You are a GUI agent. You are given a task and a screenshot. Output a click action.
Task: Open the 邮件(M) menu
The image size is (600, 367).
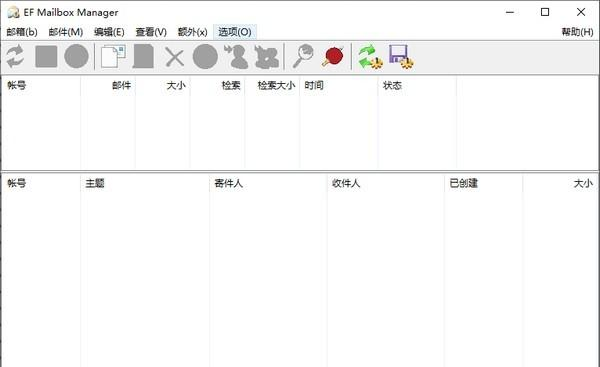[65, 32]
